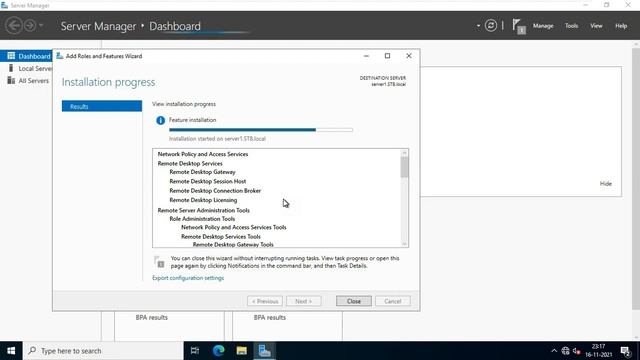Viewport: 640px width, 360px height.
Task: Open the Notifications flag icon
Action: [x=518, y=26]
